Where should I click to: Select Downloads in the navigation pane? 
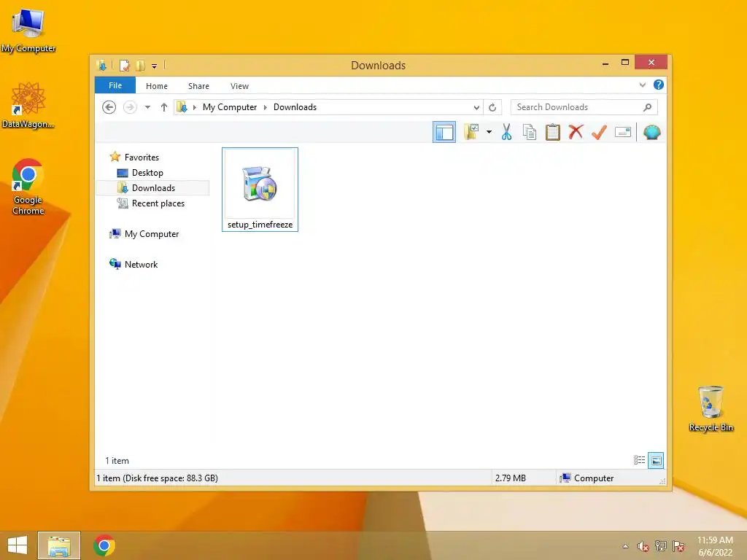click(153, 187)
